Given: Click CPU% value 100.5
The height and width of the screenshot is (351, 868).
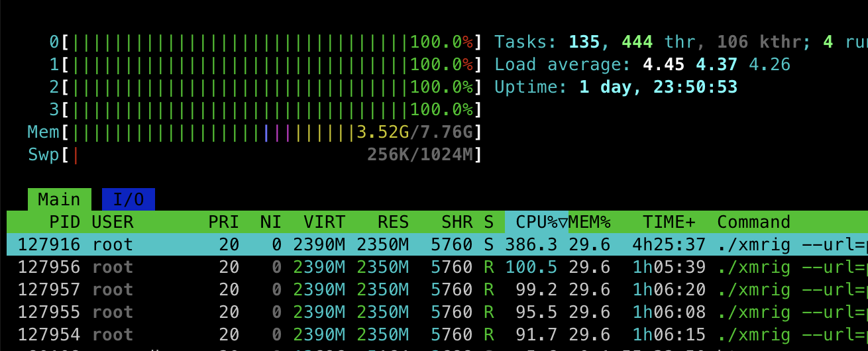Looking at the screenshot, I should [531, 267].
